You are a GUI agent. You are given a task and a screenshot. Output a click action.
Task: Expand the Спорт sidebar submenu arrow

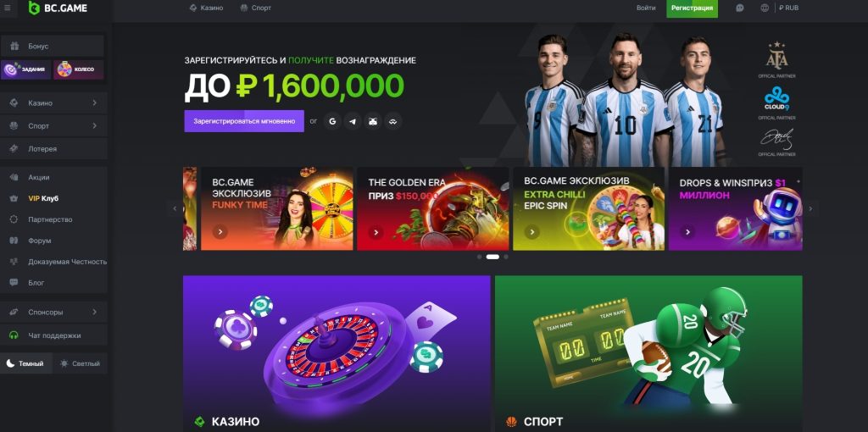95,126
